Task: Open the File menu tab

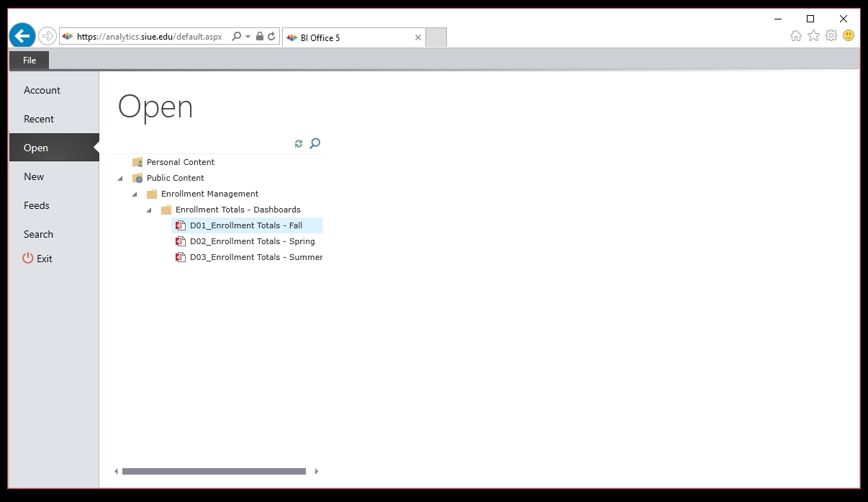Action: pos(30,60)
